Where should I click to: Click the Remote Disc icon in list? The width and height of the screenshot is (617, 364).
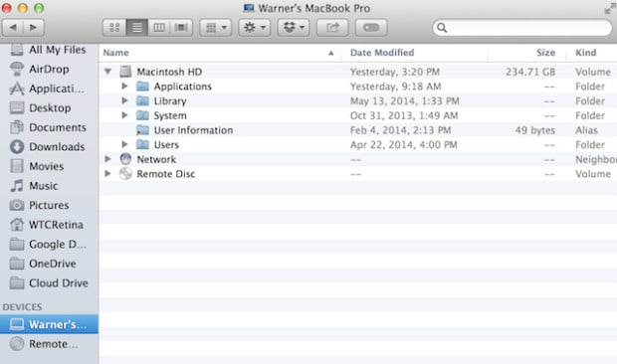(125, 173)
